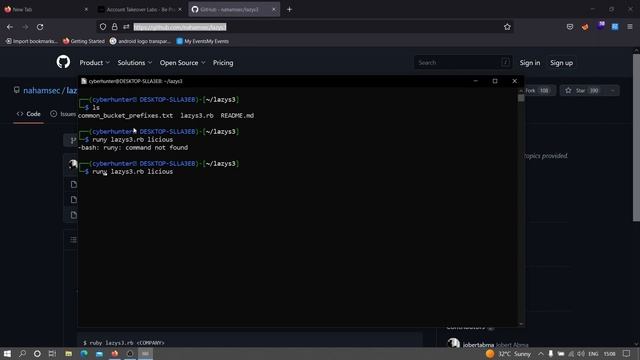Close the GitHub nahamsec/lazys3 tab
640x360 pixels.
[273, 9]
